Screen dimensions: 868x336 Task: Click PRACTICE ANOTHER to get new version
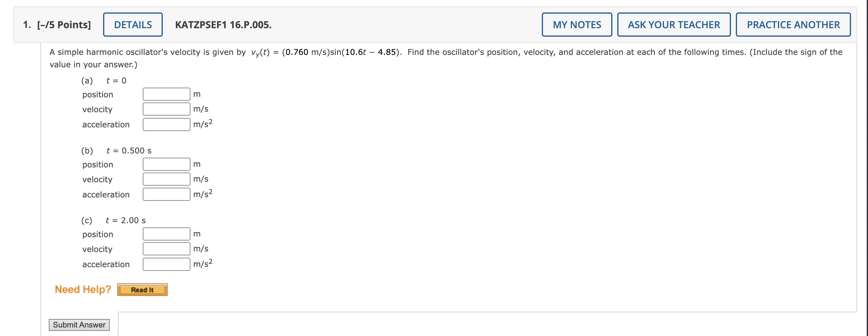pos(793,24)
